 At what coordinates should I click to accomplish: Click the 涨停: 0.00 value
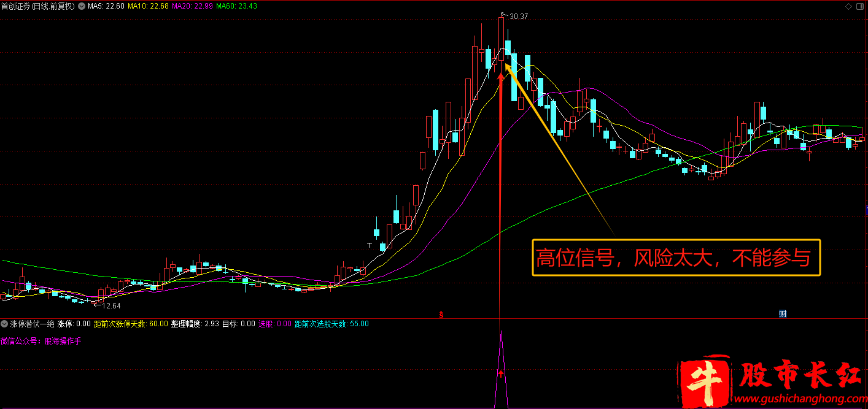[x=74, y=323]
